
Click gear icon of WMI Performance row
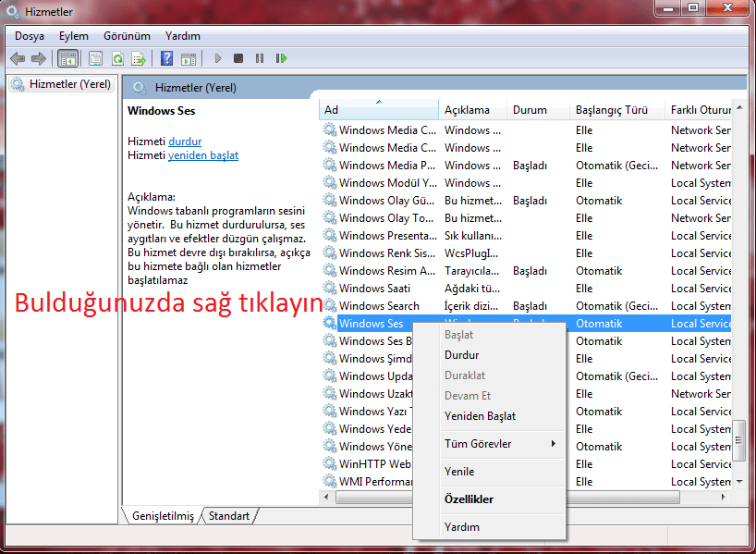coord(330,481)
